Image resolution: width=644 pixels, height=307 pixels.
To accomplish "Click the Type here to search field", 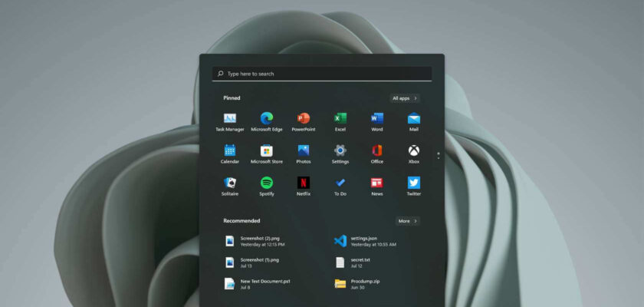I will pos(322,74).
